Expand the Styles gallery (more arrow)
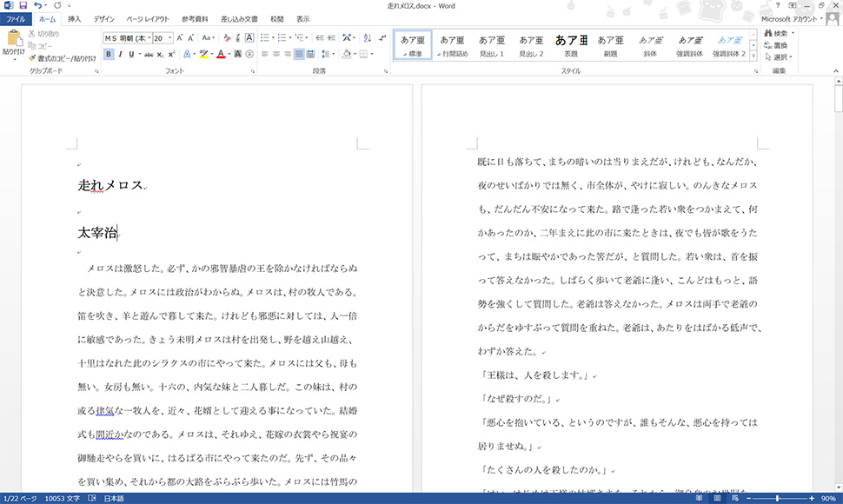The height and width of the screenshot is (504, 843). pos(753,56)
